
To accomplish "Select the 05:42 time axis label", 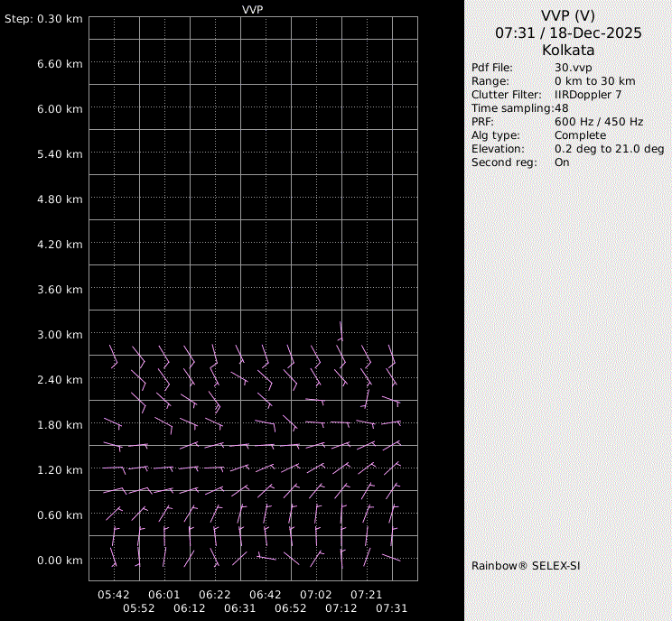I will (x=114, y=595).
